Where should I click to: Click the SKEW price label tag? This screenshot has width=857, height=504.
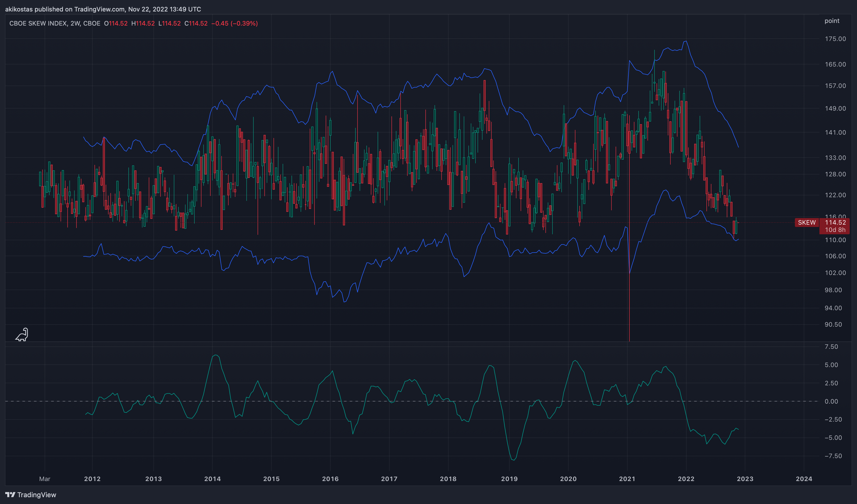tap(807, 223)
